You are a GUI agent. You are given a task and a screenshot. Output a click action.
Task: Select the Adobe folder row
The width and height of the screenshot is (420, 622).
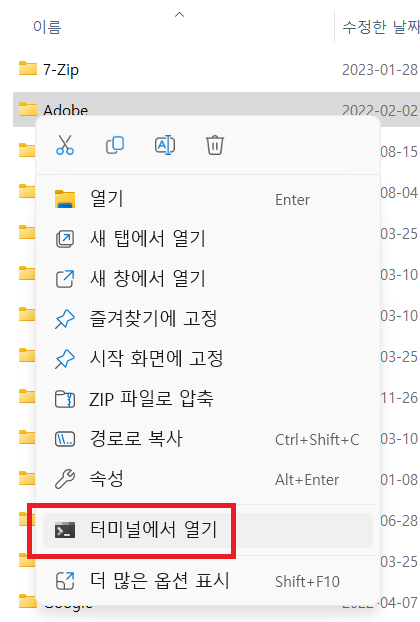[x=217, y=104]
